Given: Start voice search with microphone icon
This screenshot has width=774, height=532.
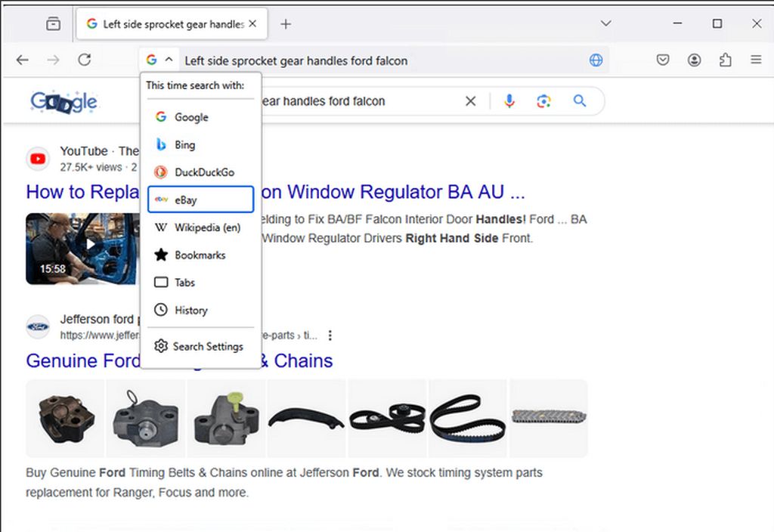Looking at the screenshot, I should click(509, 101).
